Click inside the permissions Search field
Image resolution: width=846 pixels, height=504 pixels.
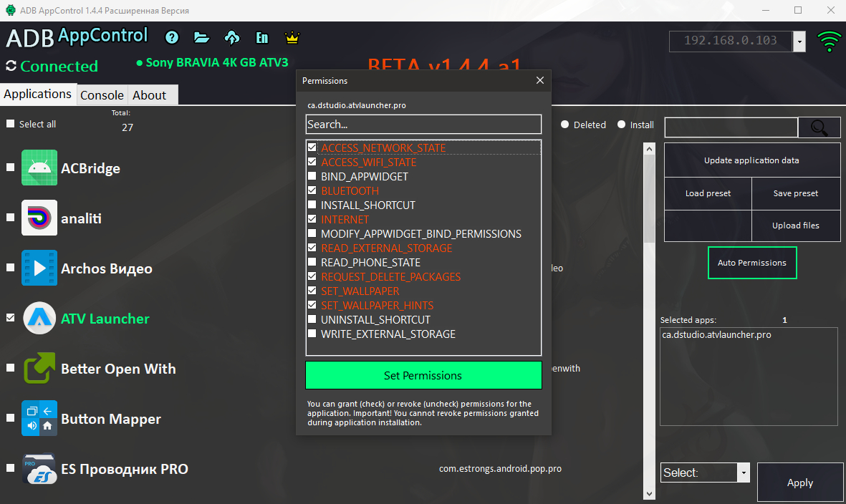coord(423,124)
